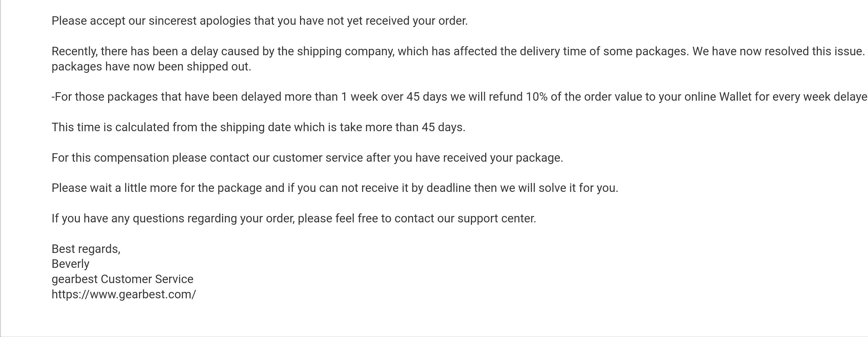Click the 'Best regards,' closing line

(86, 249)
